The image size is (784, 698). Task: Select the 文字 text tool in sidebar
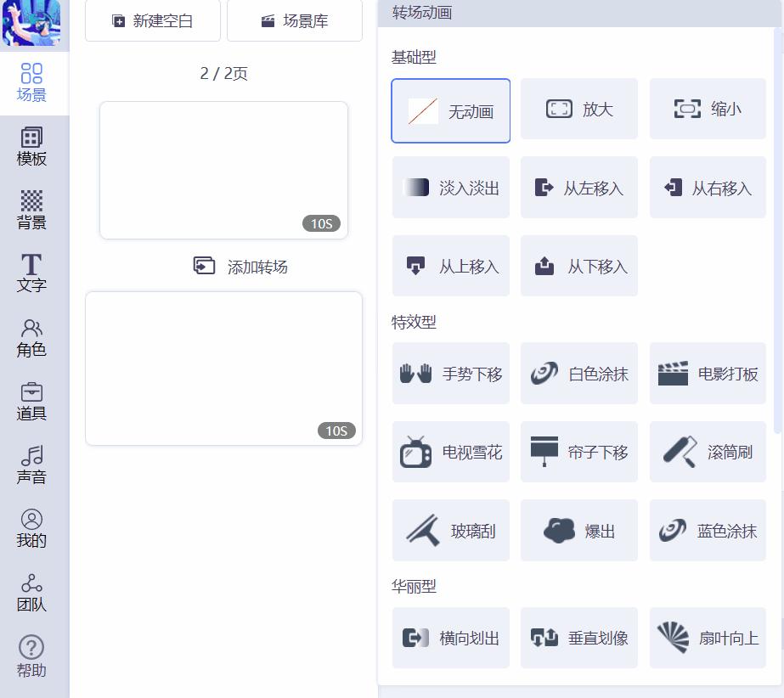coord(31,273)
